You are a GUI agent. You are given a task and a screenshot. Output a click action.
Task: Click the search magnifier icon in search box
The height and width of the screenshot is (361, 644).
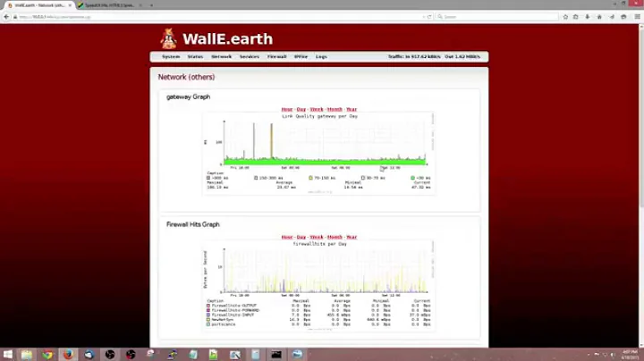(440, 17)
